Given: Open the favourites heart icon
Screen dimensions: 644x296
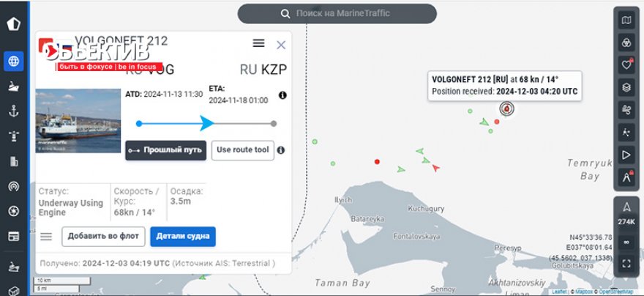Looking at the screenshot, I should (626, 64).
